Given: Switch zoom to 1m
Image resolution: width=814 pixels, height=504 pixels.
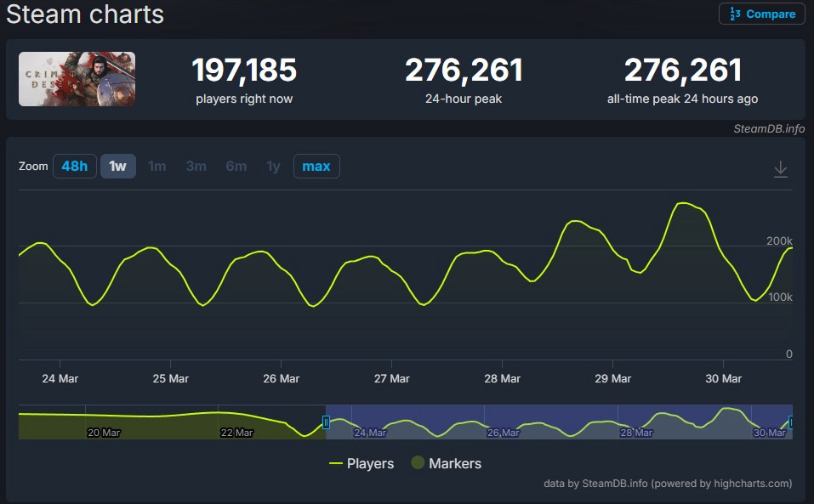Looking at the screenshot, I should [157, 166].
